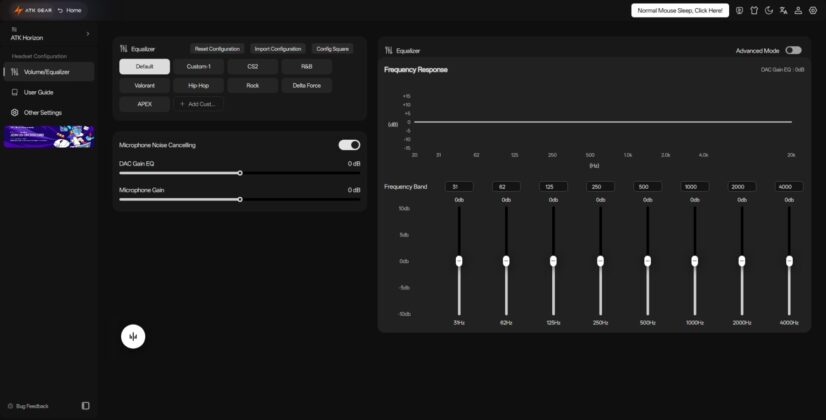
Task: Click the frequency band field showing 1000
Action: 695,187
